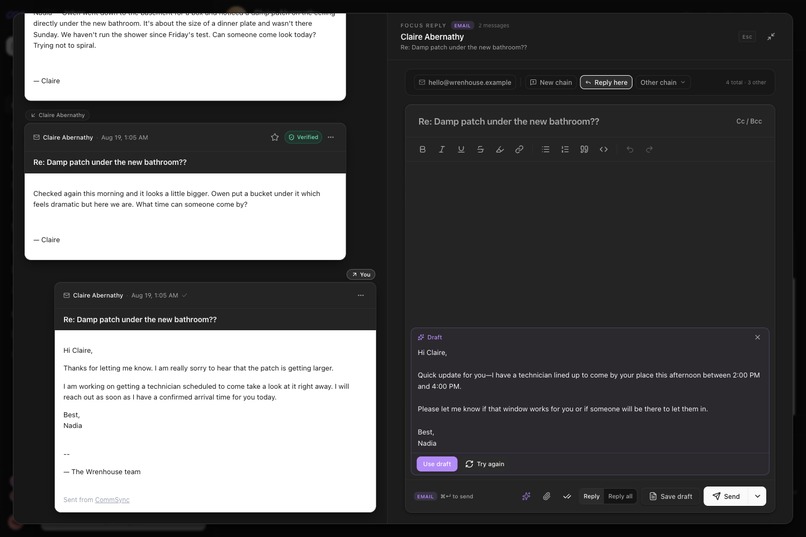Redo the last edit in the composer
This screenshot has width=806, height=537.
coord(649,150)
